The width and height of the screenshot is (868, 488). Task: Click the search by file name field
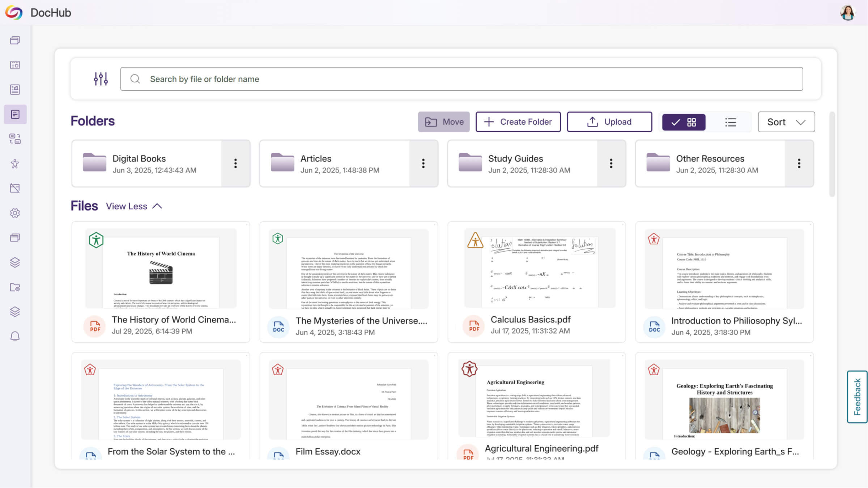coord(461,79)
